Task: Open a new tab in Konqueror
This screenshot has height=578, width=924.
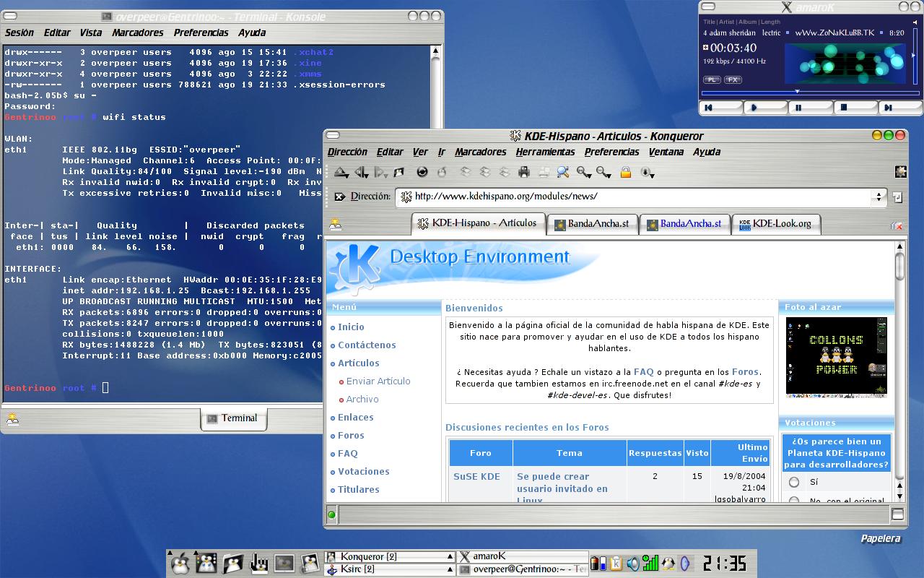Action: (335, 224)
